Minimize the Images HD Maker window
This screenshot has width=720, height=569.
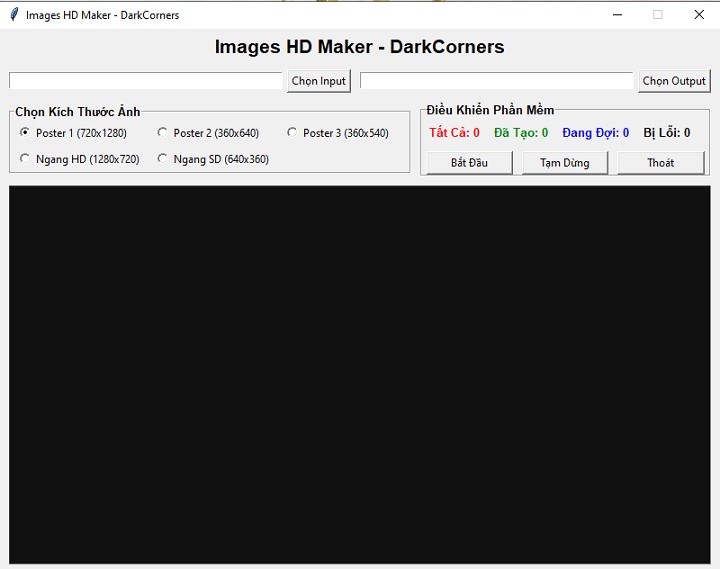click(618, 15)
